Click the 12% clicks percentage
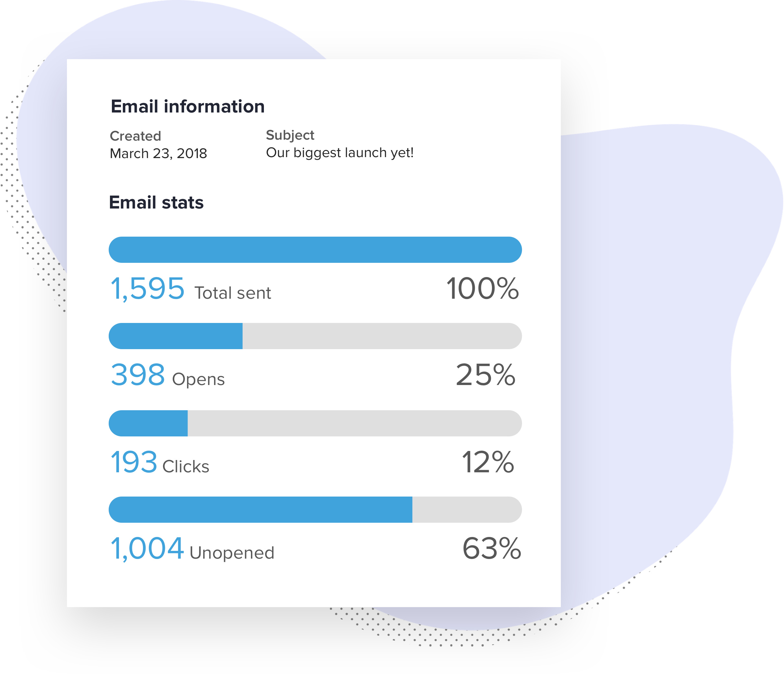Viewport: 784px width, 675px height. pos(488,462)
